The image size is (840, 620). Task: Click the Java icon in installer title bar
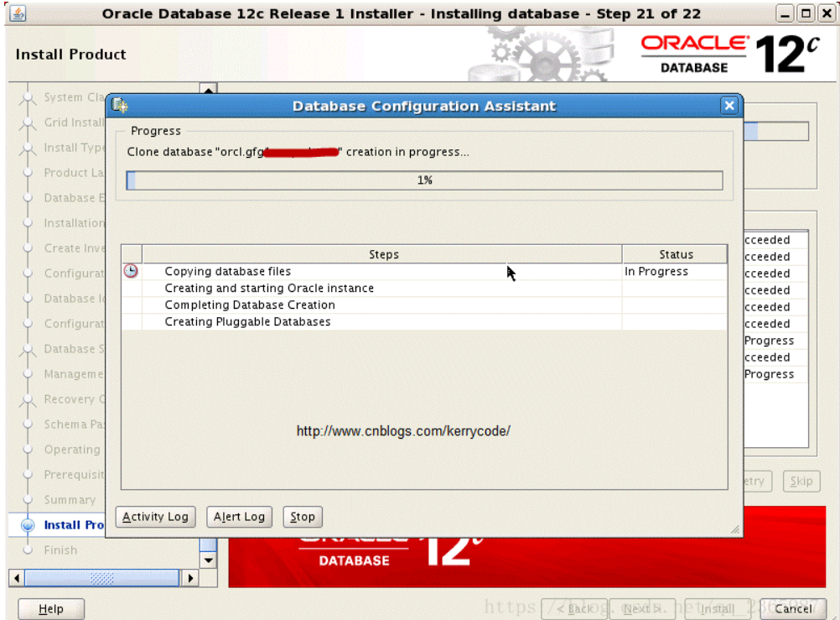pyautogui.click(x=18, y=13)
